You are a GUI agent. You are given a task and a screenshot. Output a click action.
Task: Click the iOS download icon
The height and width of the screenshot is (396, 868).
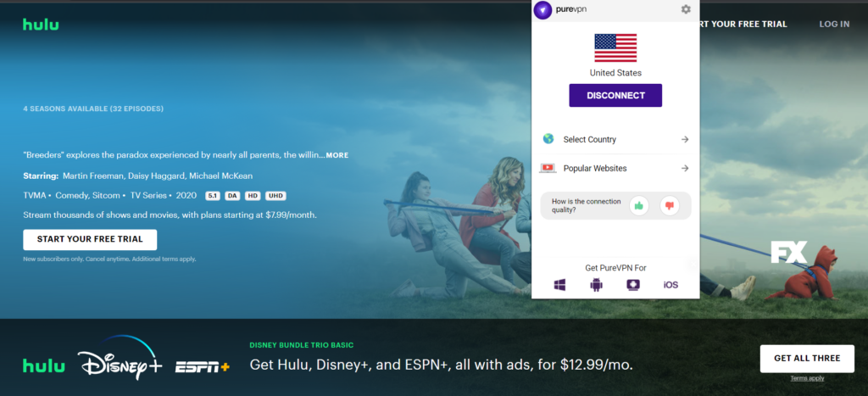pyautogui.click(x=670, y=285)
